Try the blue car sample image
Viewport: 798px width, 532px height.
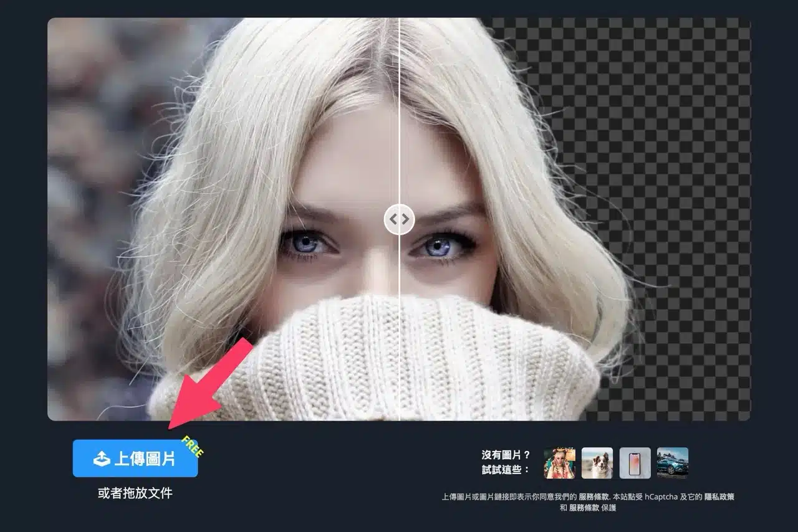pos(673,463)
